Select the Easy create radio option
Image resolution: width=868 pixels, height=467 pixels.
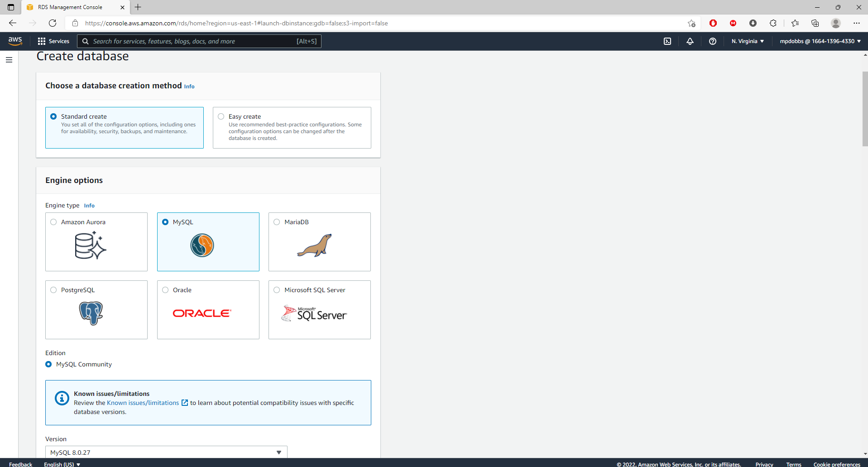tap(221, 116)
